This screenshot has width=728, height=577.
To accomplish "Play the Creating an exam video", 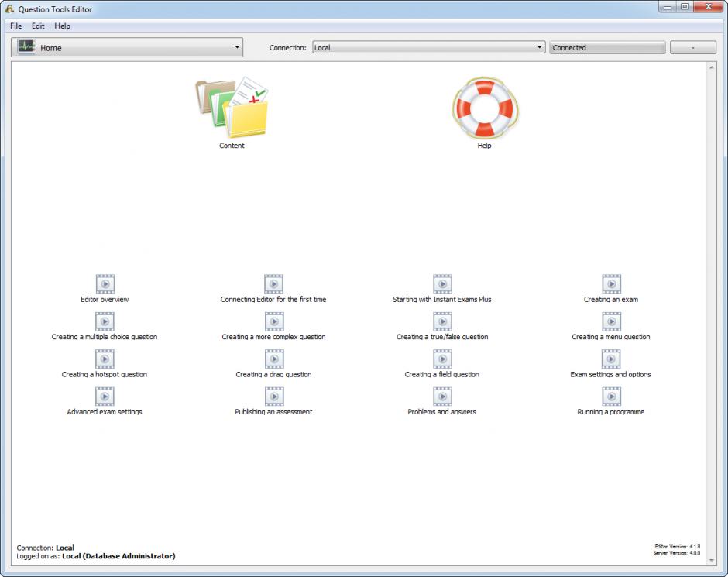I will [x=611, y=284].
